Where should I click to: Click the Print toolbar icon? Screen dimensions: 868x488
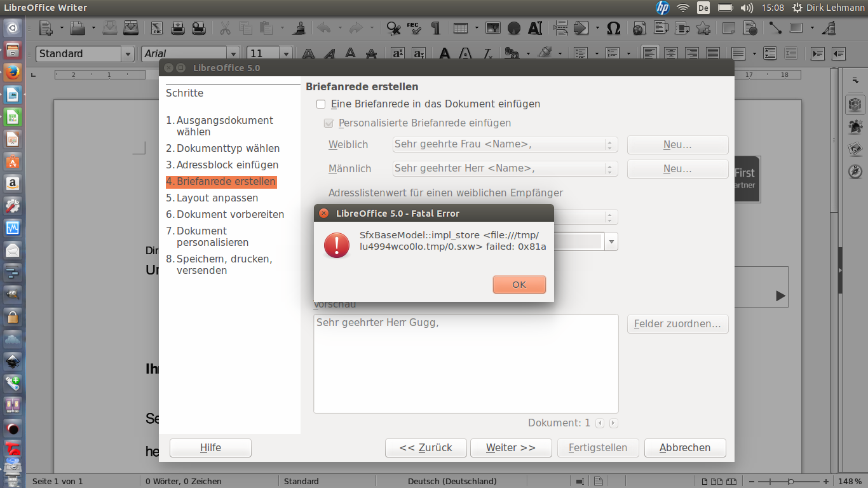pyautogui.click(x=178, y=28)
